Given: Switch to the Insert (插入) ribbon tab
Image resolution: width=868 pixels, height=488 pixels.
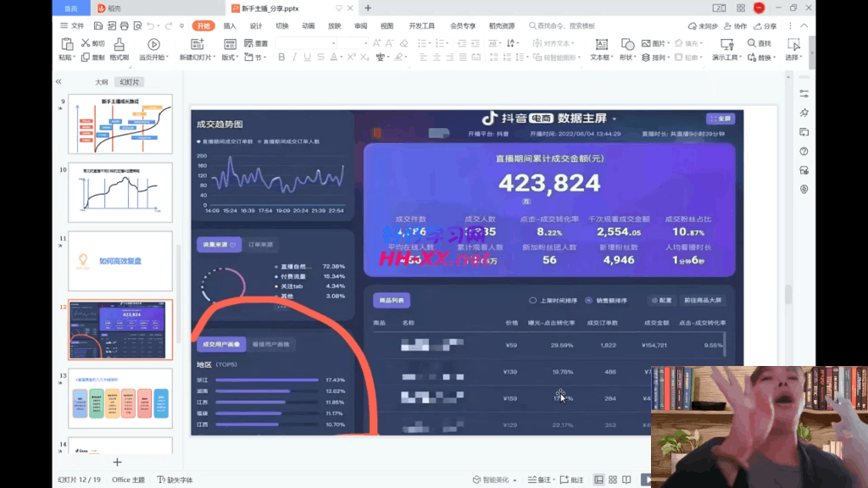Looking at the screenshot, I should point(230,26).
